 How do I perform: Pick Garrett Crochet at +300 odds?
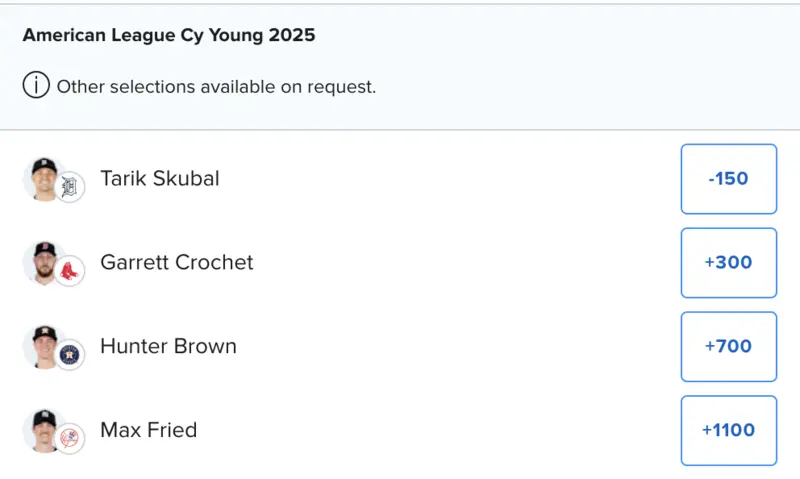pyautogui.click(x=728, y=263)
